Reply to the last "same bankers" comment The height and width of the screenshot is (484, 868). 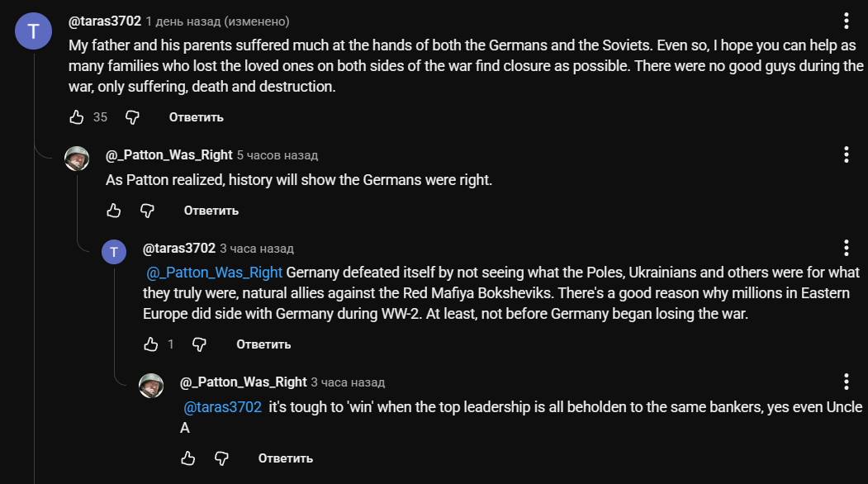click(285, 458)
